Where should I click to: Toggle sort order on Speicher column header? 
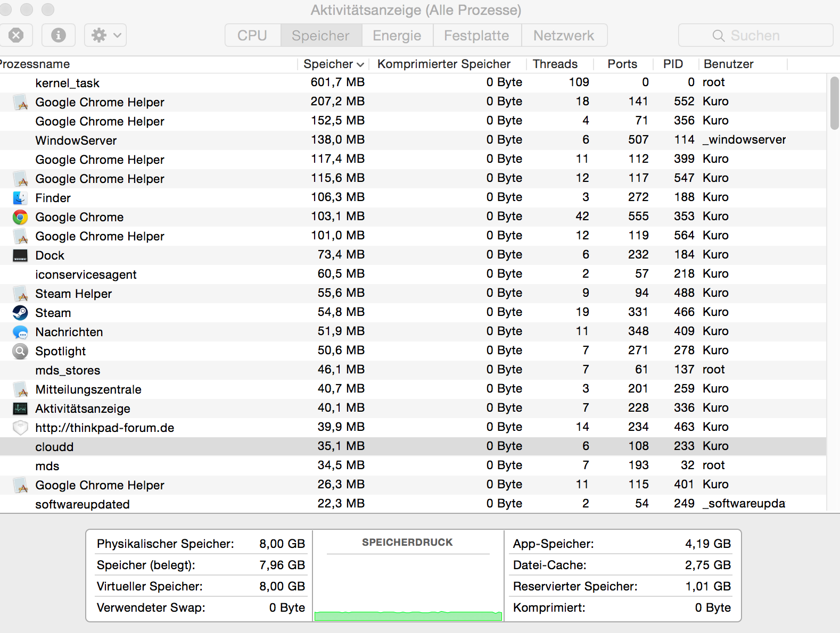pos(333,64)
